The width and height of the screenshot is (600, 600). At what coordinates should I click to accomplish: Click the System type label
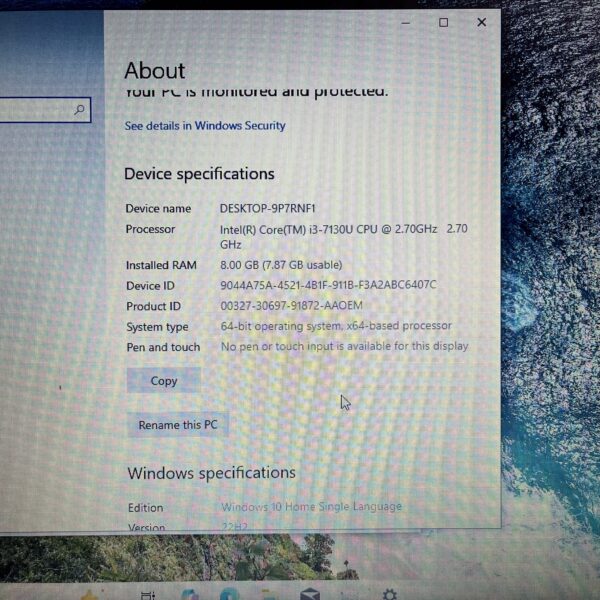(157, 327)
